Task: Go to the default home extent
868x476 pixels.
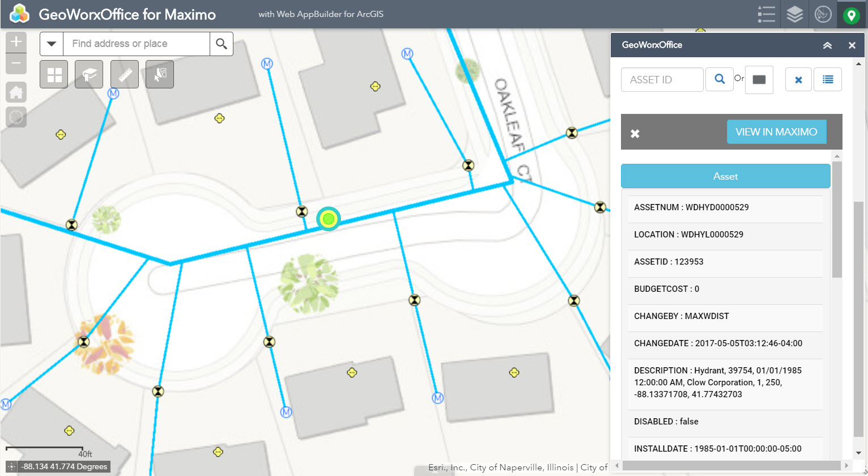Action: coord(16,92)
